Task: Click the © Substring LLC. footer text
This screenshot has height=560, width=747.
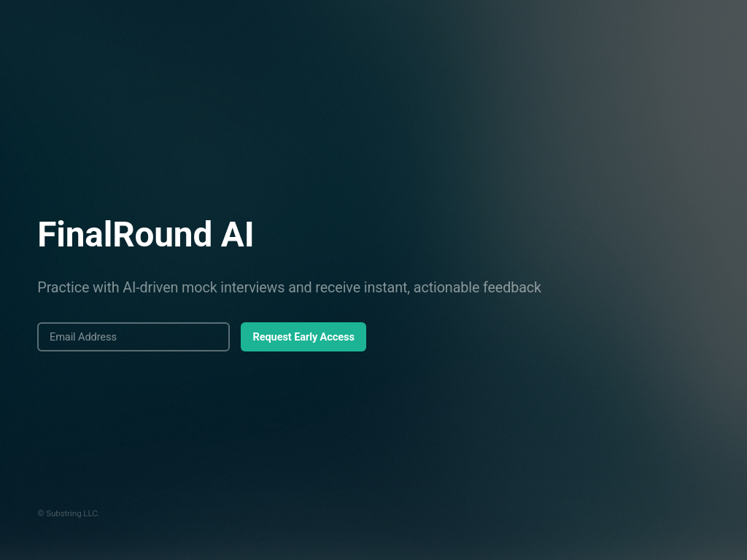Action: pos(69,513)
